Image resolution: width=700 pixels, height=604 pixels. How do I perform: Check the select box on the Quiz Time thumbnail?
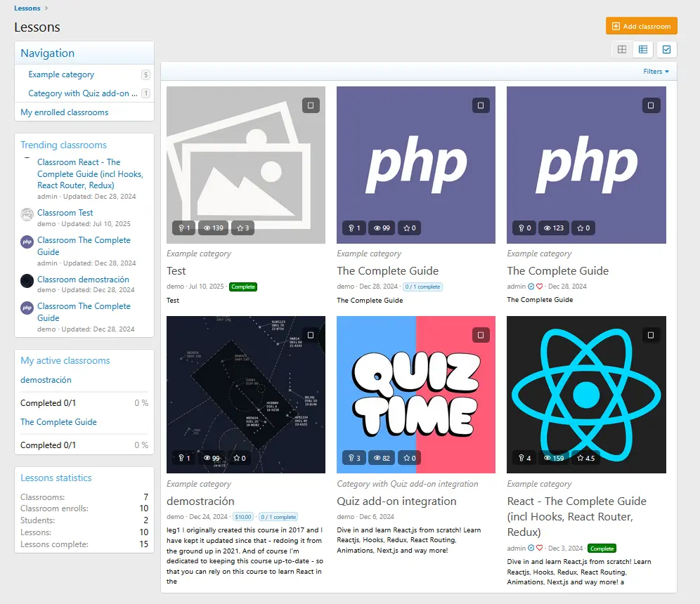tap(481, 335)
